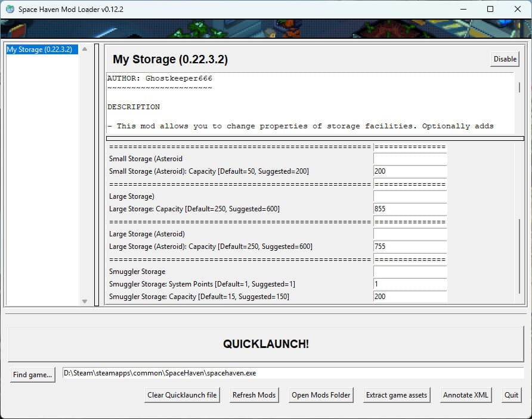The image size is (532, 419).
Task: Click the settings panel scrollbar thumb
Action: (519, 257)
